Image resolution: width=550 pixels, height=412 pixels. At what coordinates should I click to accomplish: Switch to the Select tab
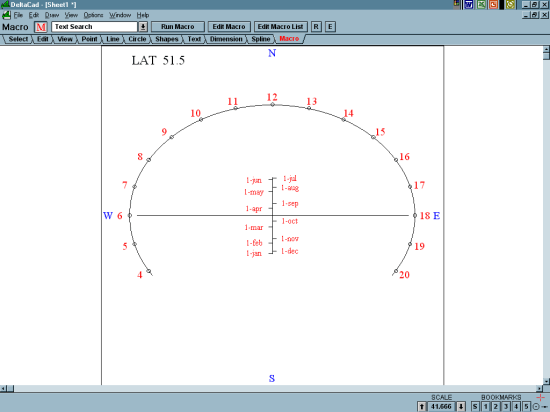pos(18,39)
